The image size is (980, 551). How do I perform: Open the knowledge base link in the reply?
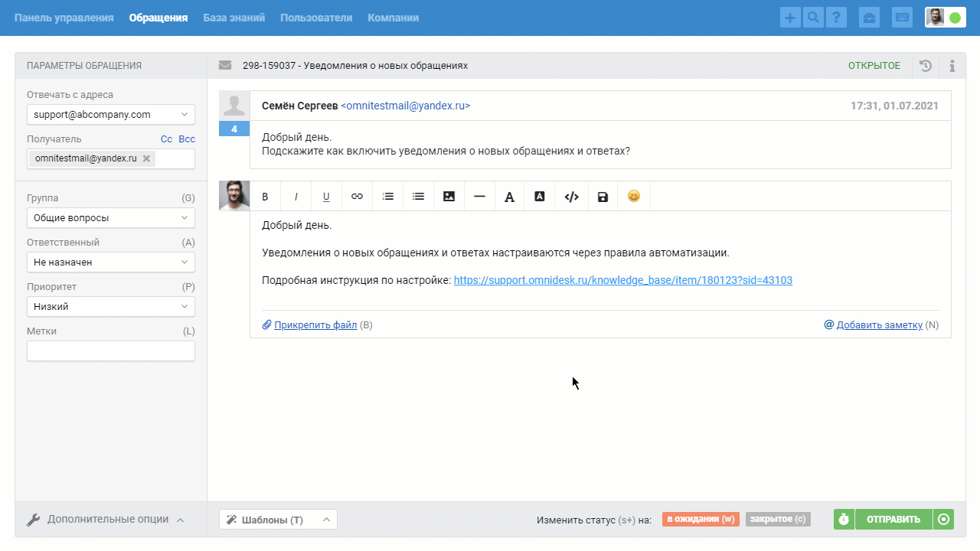[623, 280]
